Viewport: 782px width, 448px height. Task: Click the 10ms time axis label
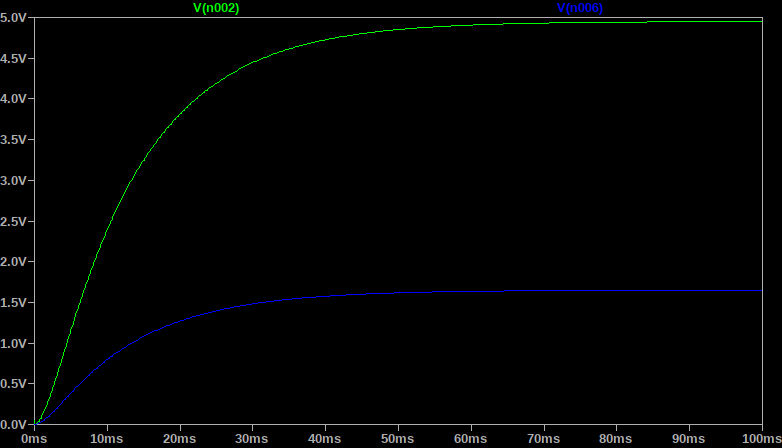(106, 439)
